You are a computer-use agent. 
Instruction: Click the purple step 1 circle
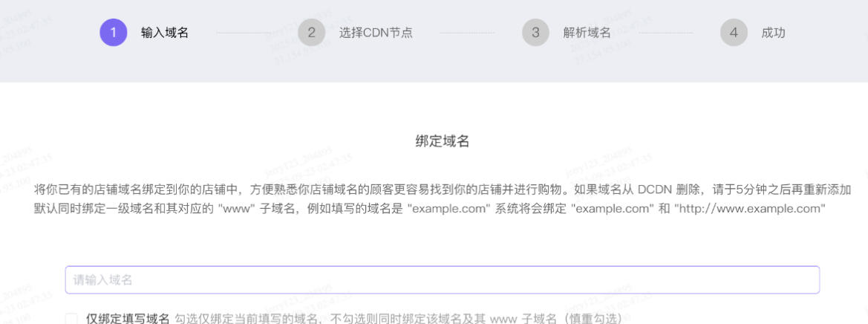113,33
